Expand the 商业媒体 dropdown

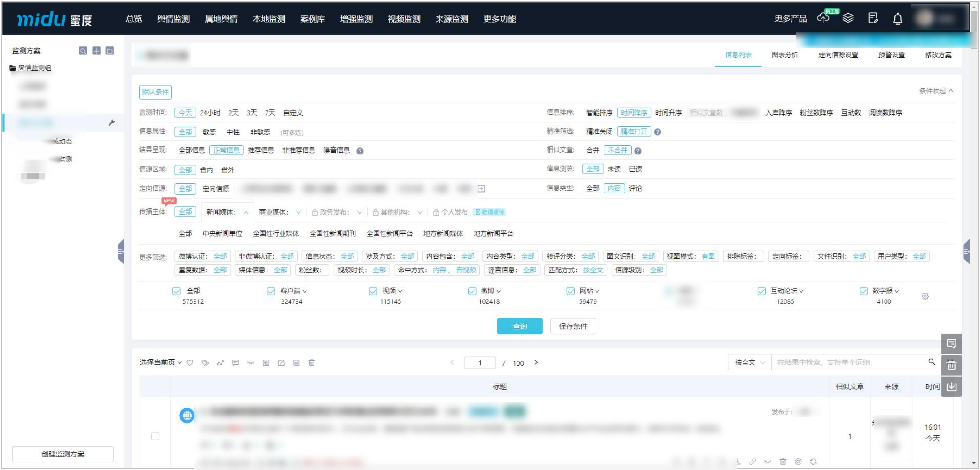[x=298, y=212]
